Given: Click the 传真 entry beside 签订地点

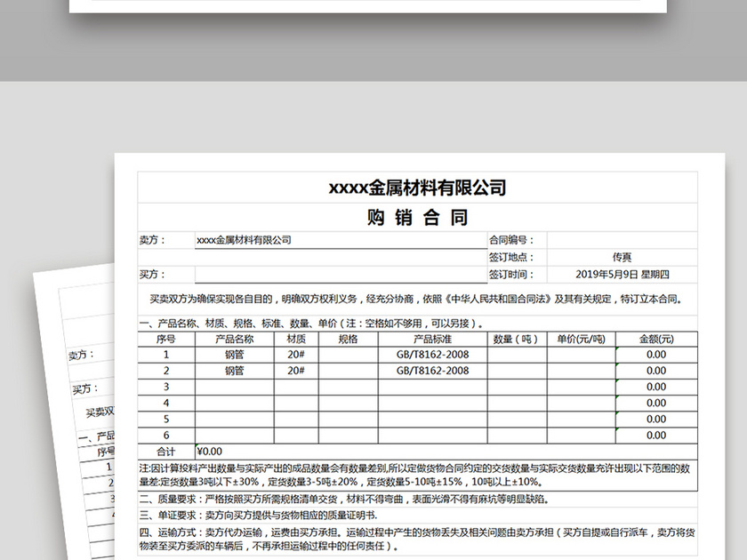Looking at the screenshot, I should pos(616,254).
